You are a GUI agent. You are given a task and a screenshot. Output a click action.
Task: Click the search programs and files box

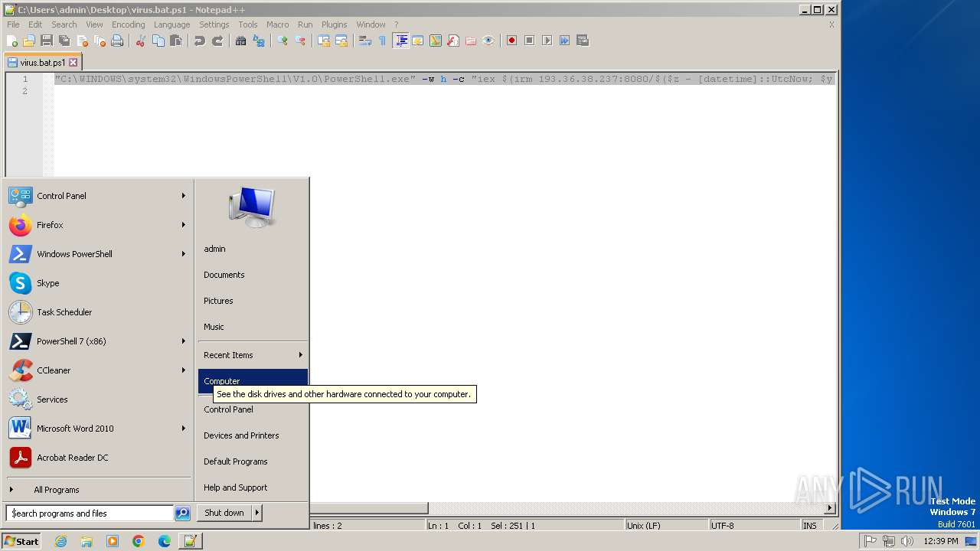coord(90,514)
